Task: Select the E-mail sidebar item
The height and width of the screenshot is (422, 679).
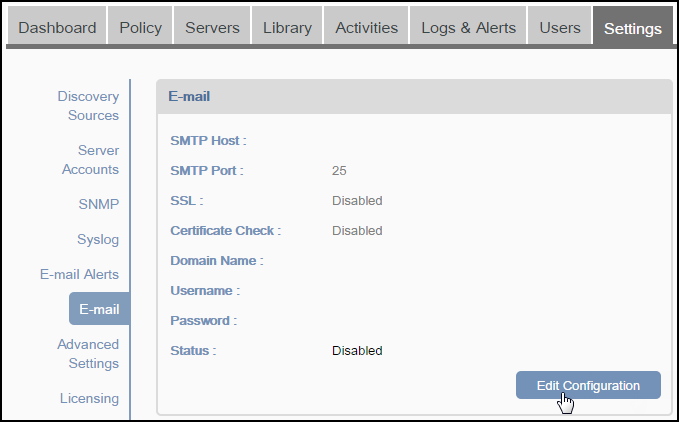Action: coord(99,309)
